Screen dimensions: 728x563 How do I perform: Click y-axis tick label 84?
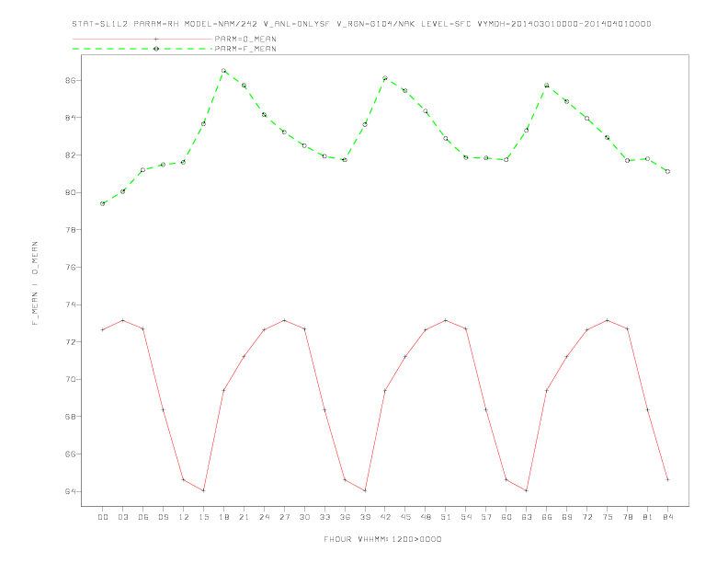[x=70, y=118]
